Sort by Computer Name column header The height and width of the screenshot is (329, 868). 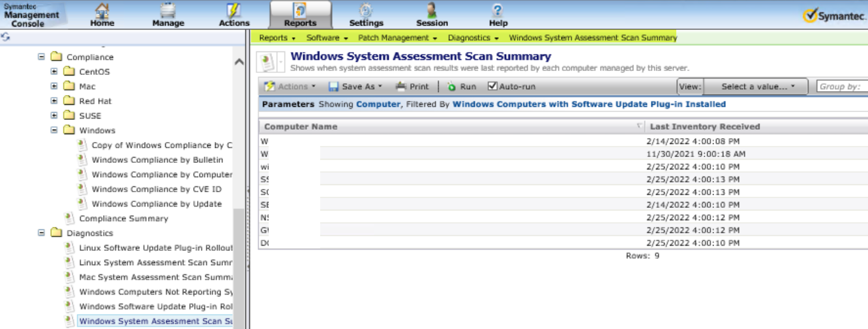(x=451, y=126)
